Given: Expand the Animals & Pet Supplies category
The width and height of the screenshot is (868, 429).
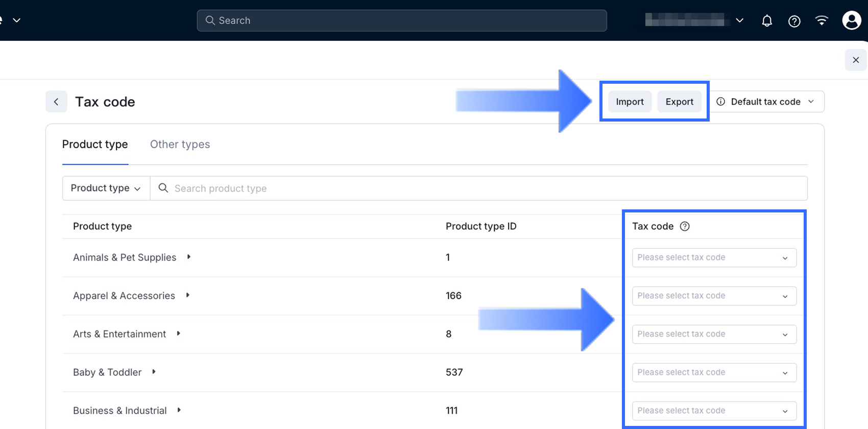Looking at the screenshot, I should click(x=189, y=257).
